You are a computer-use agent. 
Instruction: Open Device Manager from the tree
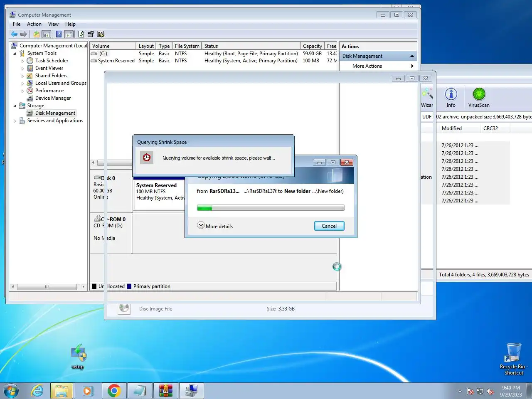tap(53, 98)
